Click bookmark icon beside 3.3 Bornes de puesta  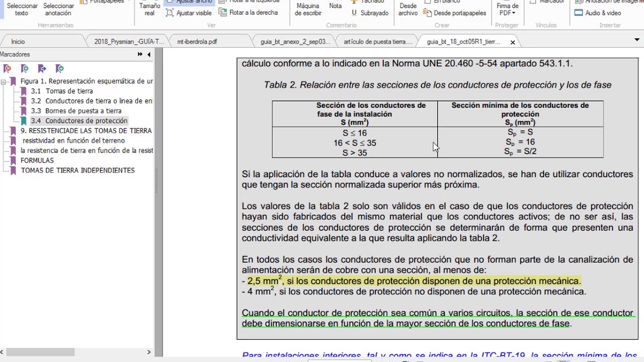(24, 111)
